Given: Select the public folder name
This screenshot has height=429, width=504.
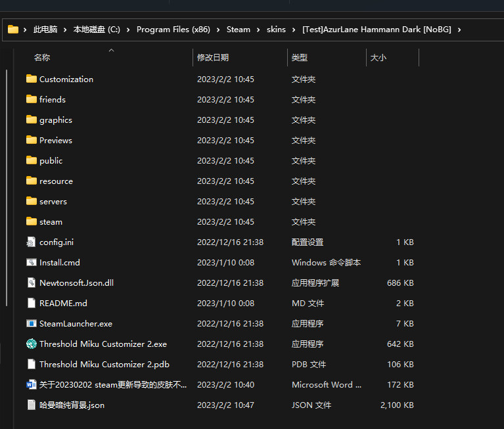Looking at the screenshot, I should (51, 161).
